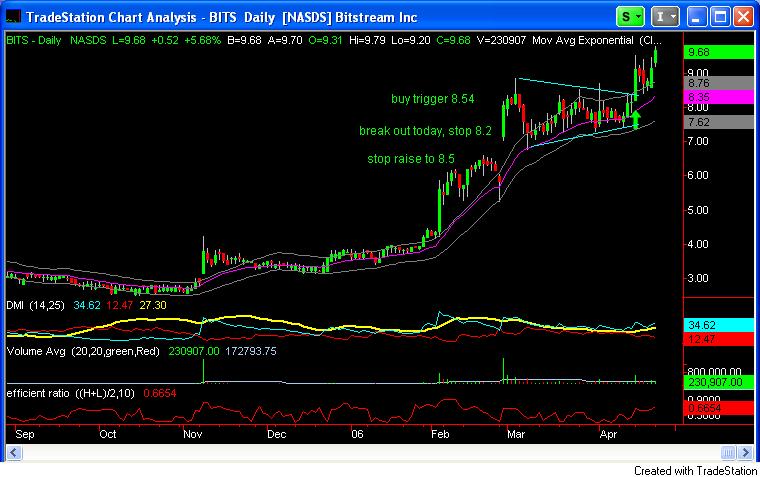This screenshot has width=760, height=477.
Task: Click the 5.00 price axis label
Action: [698, 210]
